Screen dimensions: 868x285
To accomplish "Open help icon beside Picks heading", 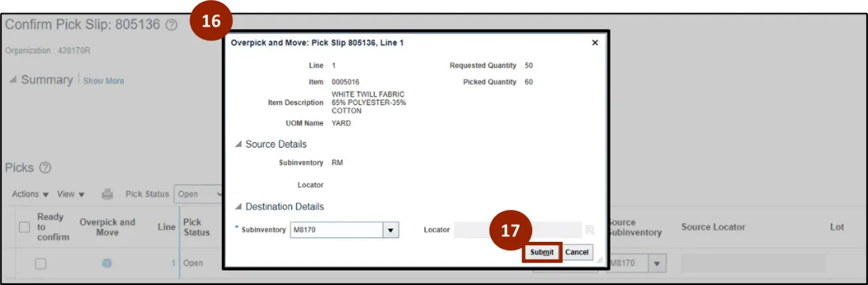I will (45, 167).
